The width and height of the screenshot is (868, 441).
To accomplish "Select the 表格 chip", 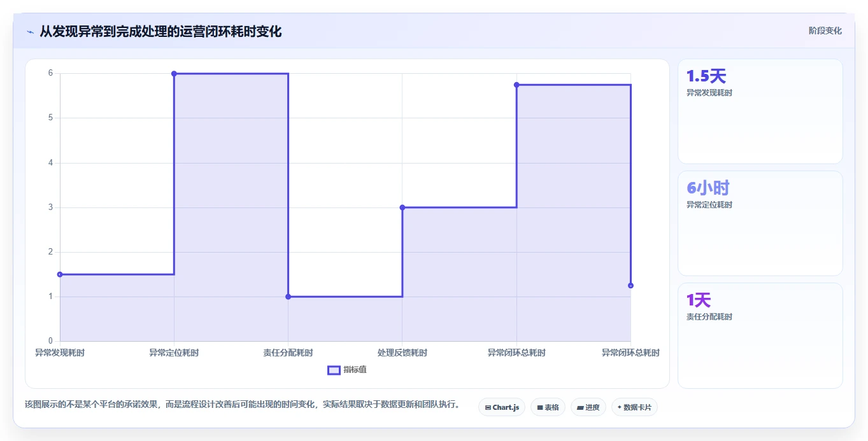I will click(548, 407).
